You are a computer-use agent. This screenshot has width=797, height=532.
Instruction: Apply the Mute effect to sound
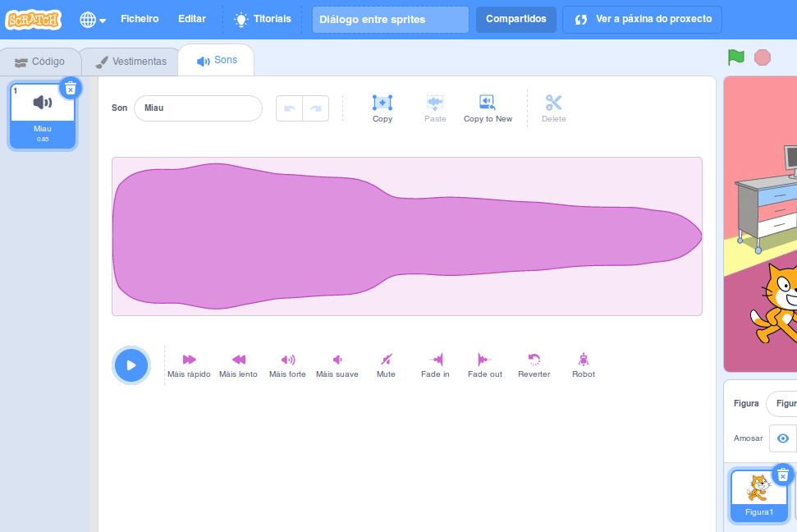[x=386, y=365]
